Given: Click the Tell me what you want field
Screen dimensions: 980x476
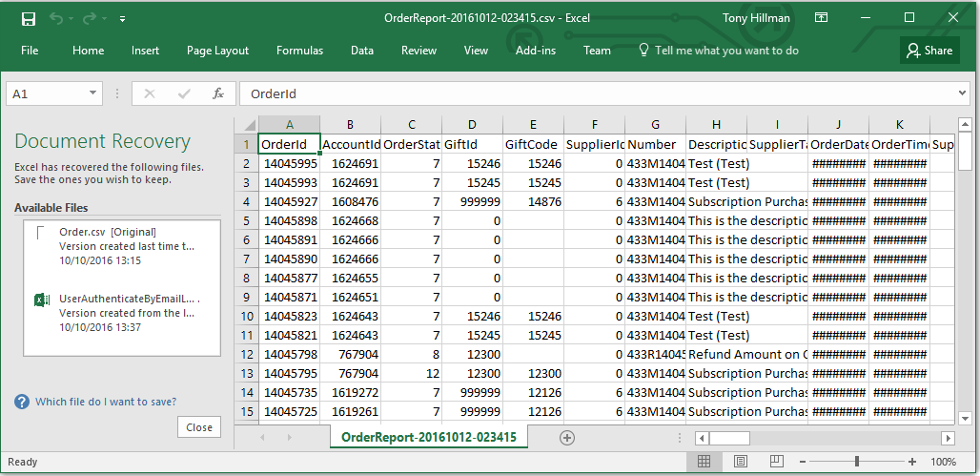Looking at the screenshot, I should pos(726,51).
